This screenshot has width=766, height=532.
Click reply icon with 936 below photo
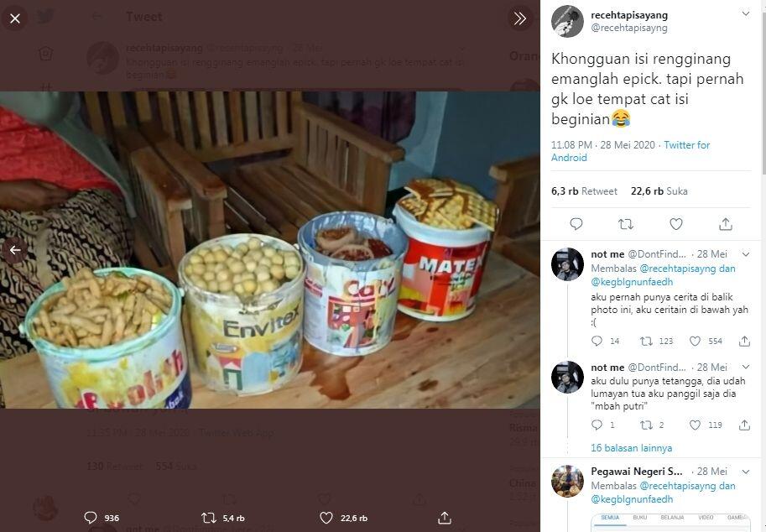[x=91, y=518]
